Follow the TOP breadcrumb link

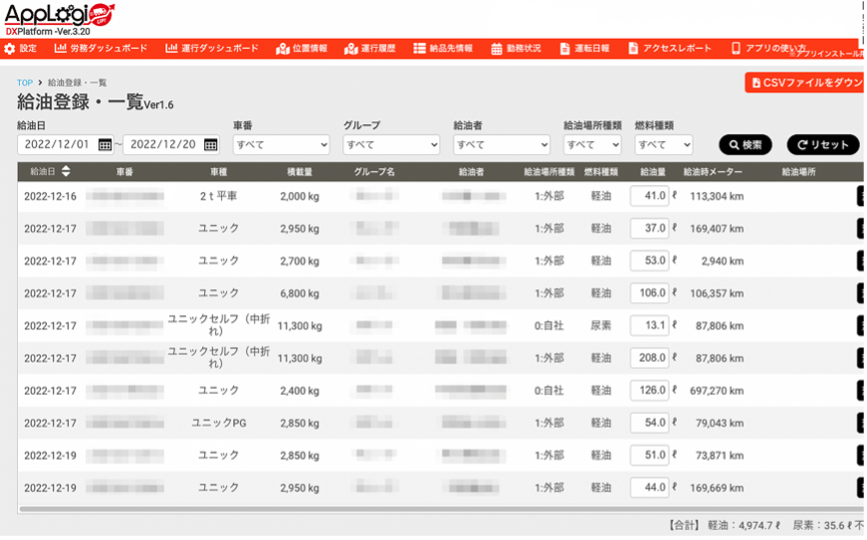click(x=24, y=83)
